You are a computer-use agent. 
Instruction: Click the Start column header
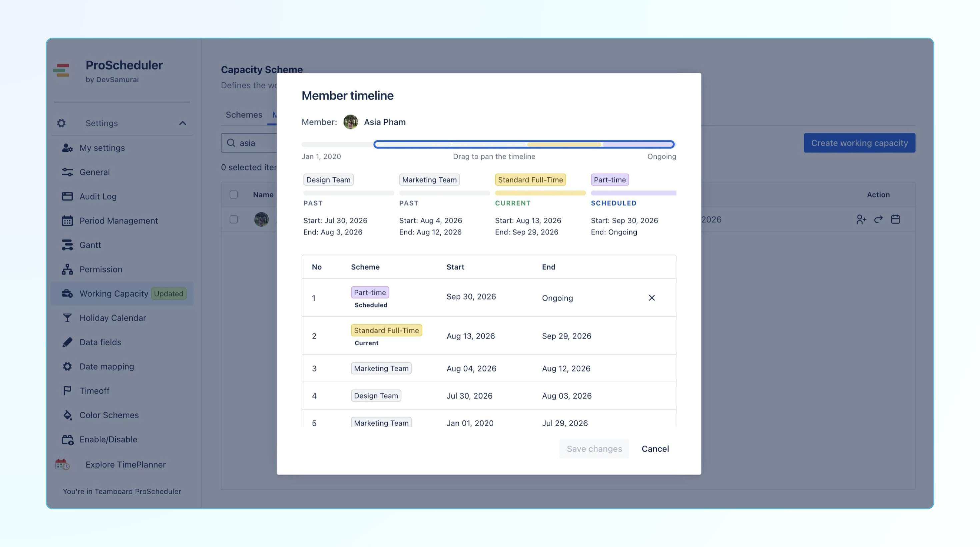(455, 267)
